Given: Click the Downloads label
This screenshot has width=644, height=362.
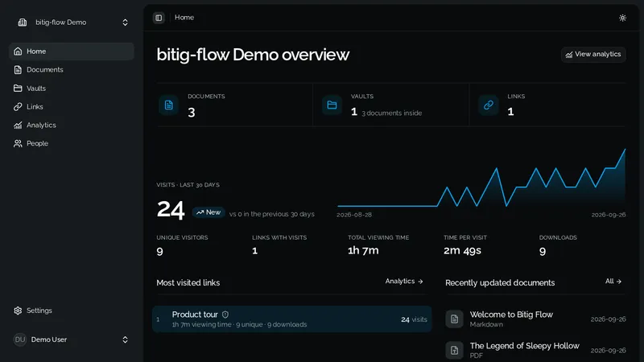Looking at the screenshot, I should click(x=558, y=237).
